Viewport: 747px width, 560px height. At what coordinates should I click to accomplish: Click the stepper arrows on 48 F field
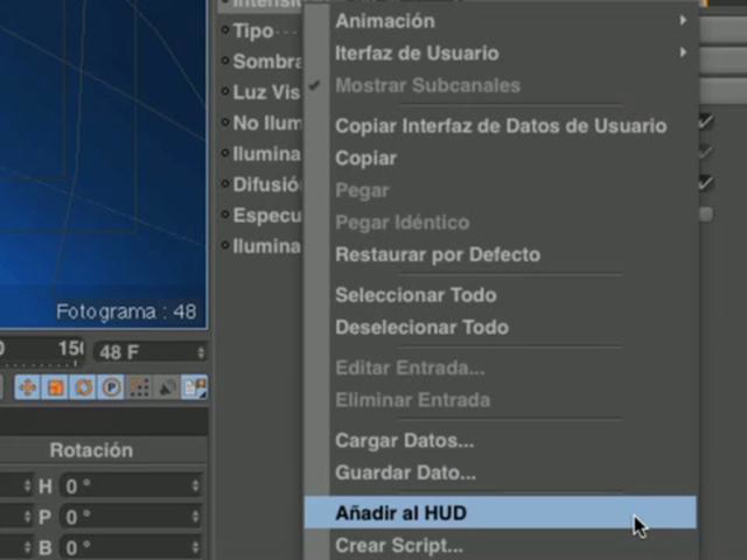[x=201, y=352]
